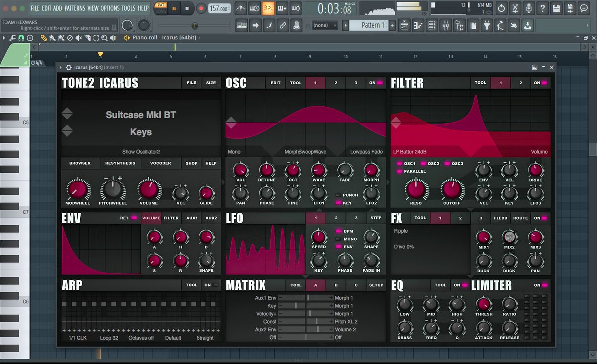Open the channel rack icon
597x364 pixels.
click(432, 25)
